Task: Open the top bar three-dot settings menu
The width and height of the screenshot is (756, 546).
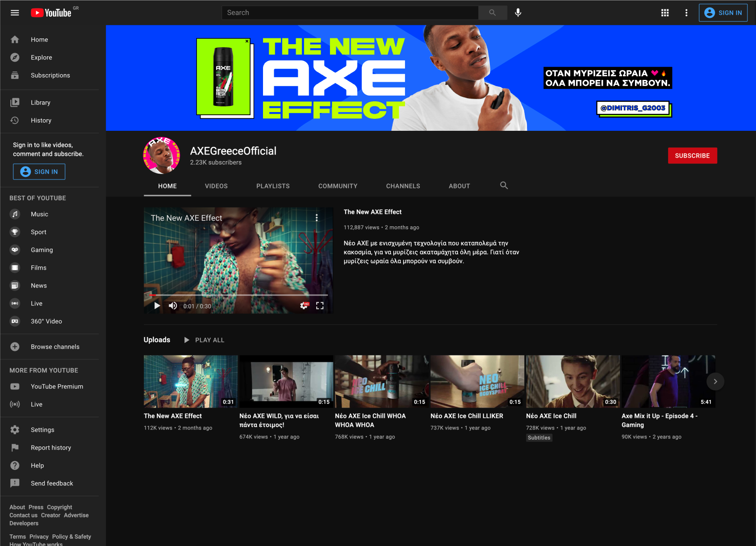Action: click(x=686, y=13)
